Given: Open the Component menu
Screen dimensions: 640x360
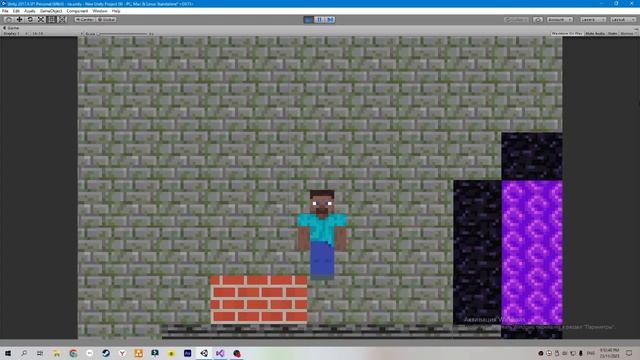Looking at the screenshot, I should [x=77, y=11].
